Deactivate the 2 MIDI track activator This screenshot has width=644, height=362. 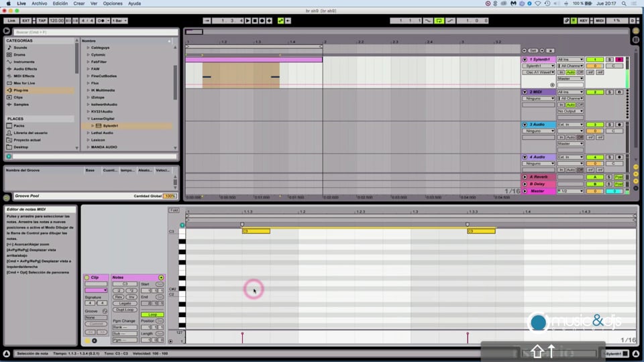point(595,92)
